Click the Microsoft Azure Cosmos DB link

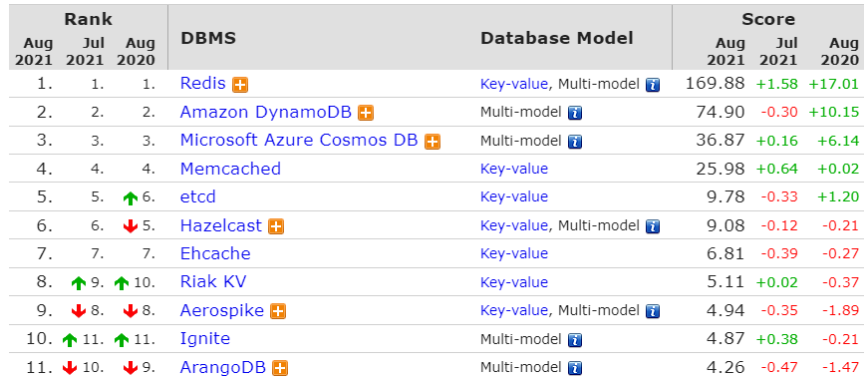point(299,141)
